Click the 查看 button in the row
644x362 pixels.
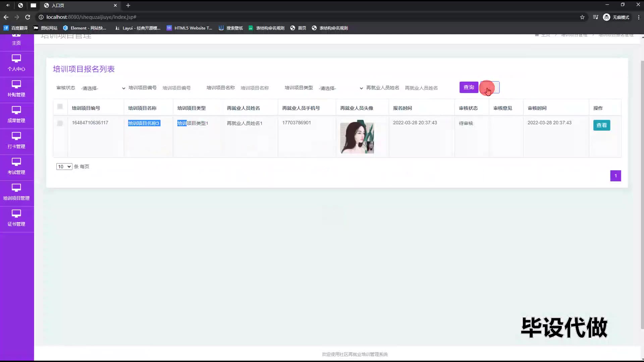[x=601, y=125]
